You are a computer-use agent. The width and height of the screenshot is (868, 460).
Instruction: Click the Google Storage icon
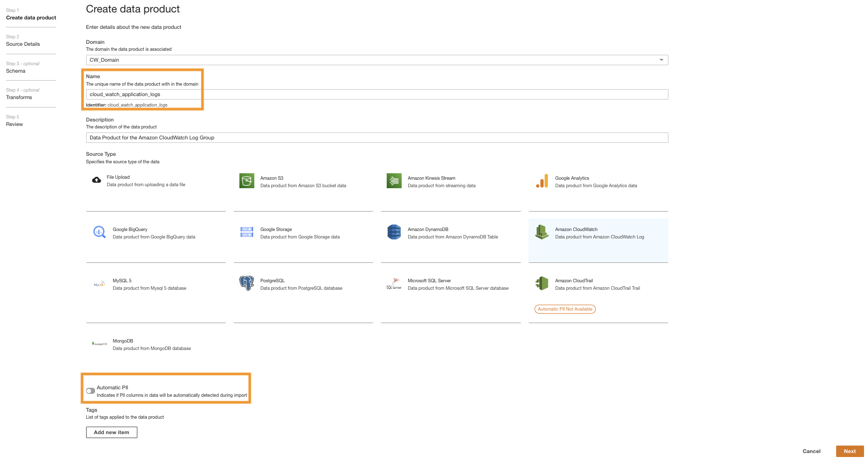point(247,232)
